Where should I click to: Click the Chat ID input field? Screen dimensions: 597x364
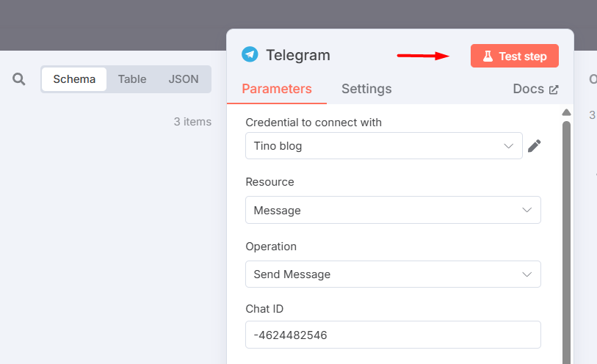tap(393, 335)
